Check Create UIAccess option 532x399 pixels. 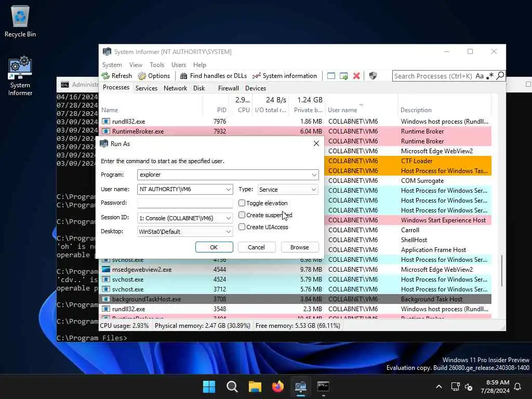pos(242,227)
